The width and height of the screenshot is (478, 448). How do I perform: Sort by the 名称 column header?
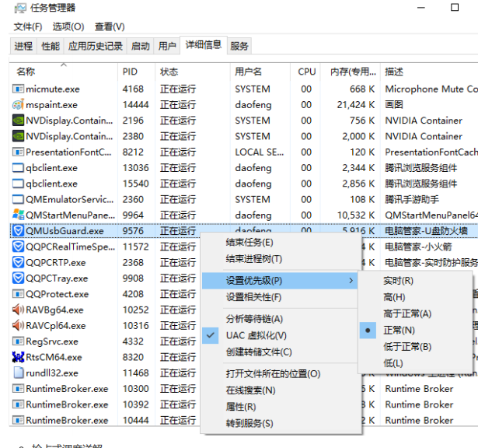tap(64, 72)
